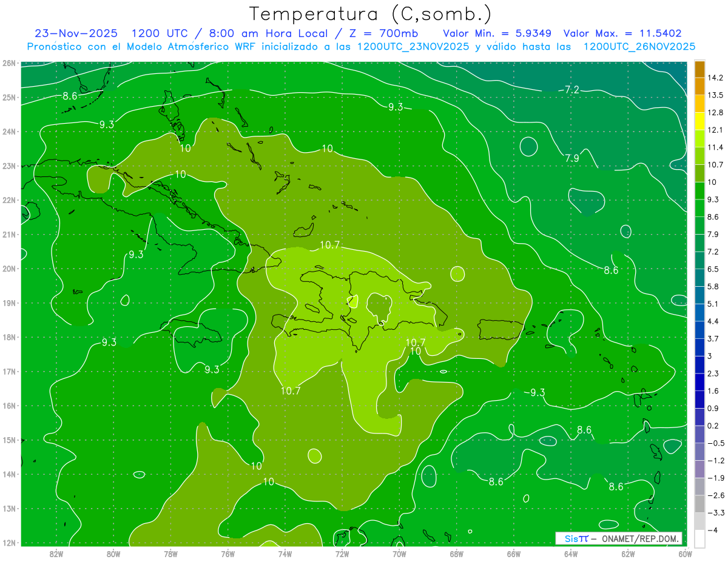728x562 pixels.
Task: Click the 72W longitude axis label
Action: tap(342, 554)
